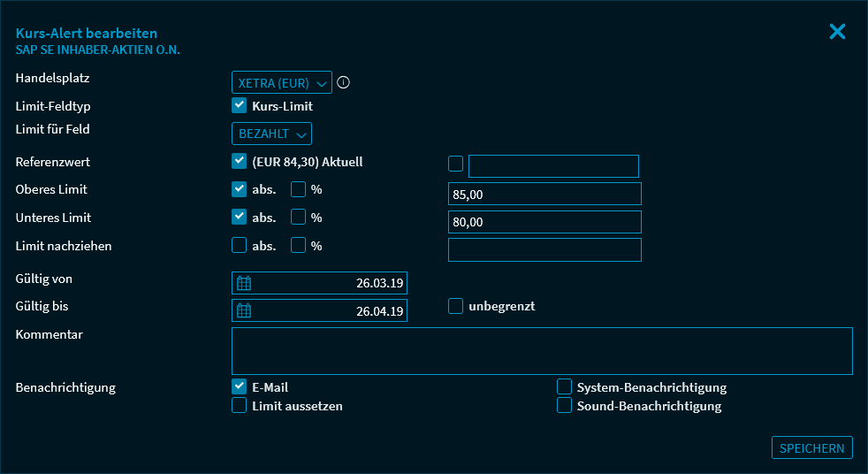Screen dimensions: 868x474
Task: Enable percent for Unteres Limit
Action: pos(299,217)
